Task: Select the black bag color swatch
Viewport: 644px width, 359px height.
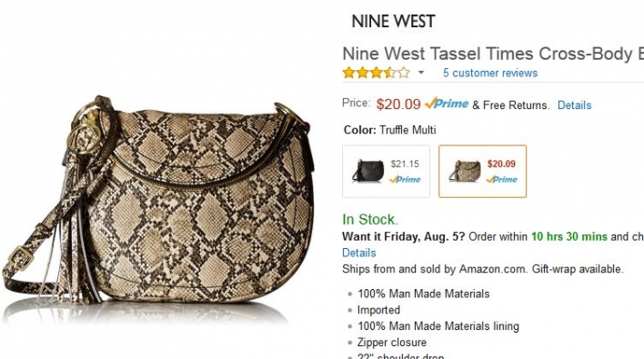Action: (x=386, y=171)
